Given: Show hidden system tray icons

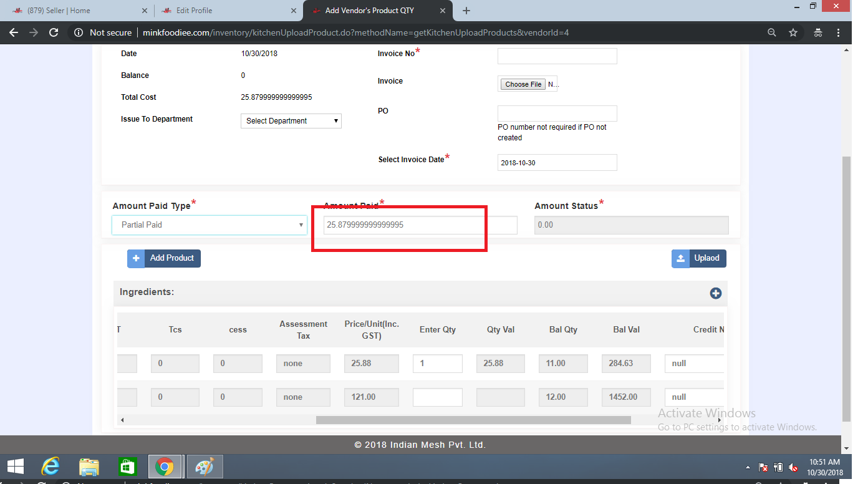Looking at the screenshot, I should click(748, 467).
